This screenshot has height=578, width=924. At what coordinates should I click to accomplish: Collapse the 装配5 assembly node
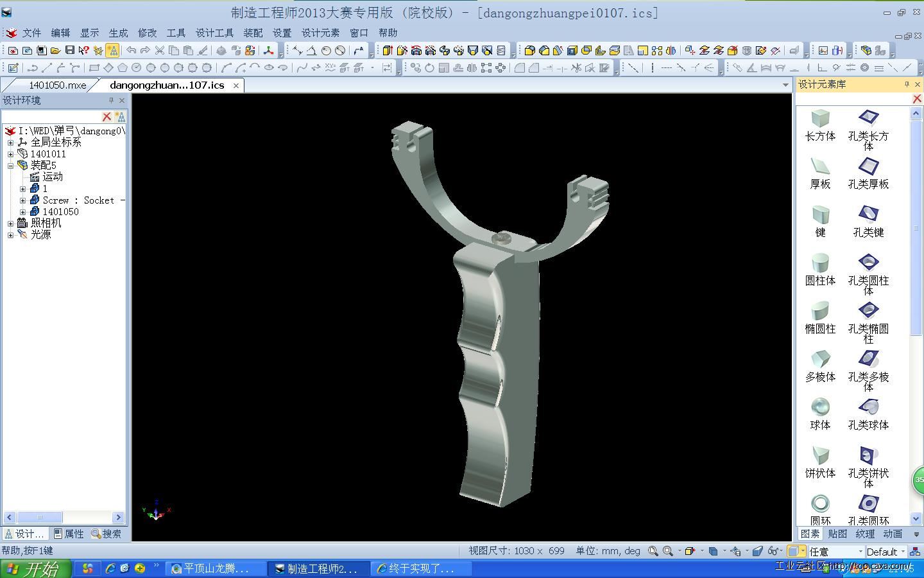pyautogui.click(x=10, y=166)
